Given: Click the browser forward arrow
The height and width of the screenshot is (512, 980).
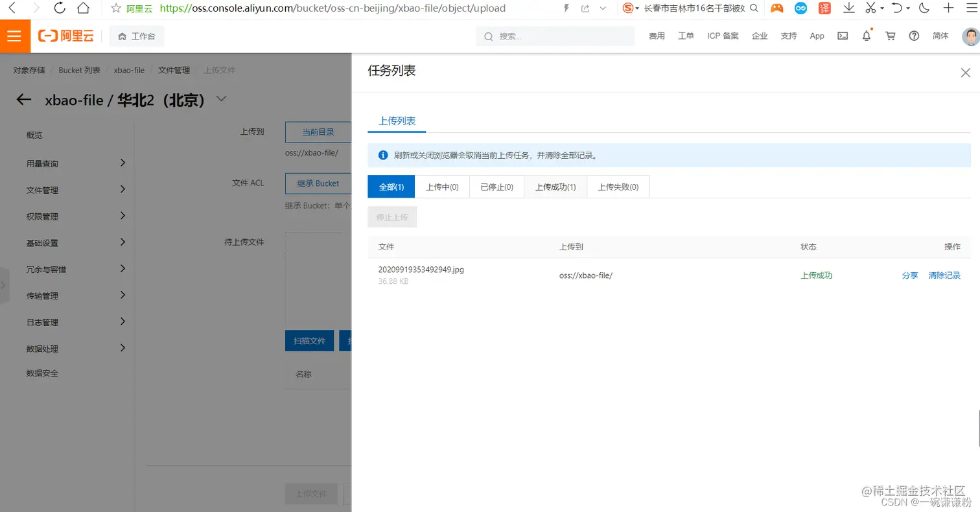Looking at the screenshot, I should click(36, 8).
